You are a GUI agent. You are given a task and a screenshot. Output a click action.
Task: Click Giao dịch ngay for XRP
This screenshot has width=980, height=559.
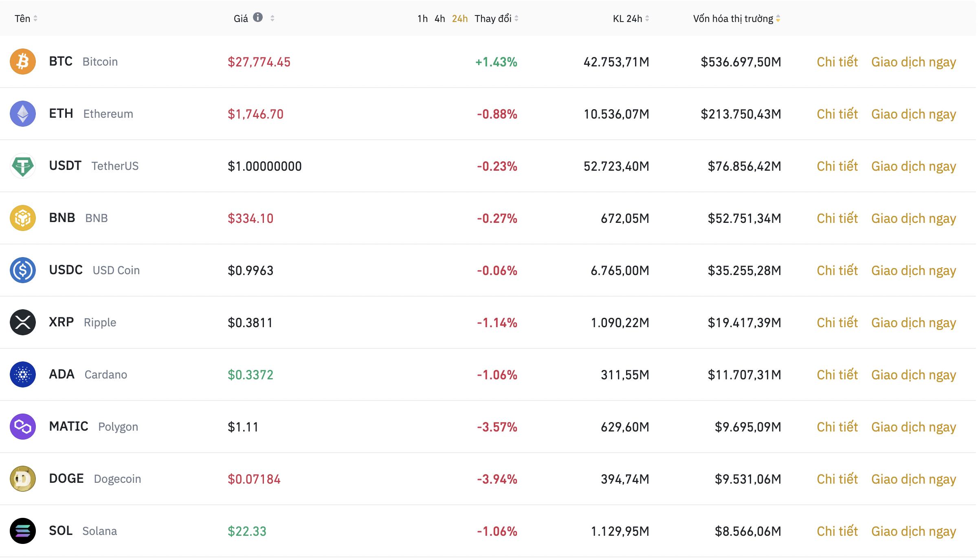coord(914,323)
